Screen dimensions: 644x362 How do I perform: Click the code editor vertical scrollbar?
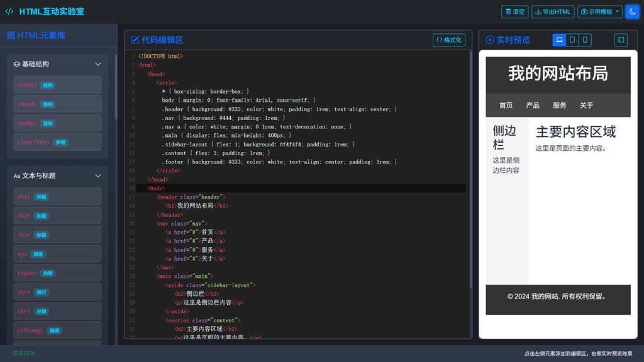[470, 157]
